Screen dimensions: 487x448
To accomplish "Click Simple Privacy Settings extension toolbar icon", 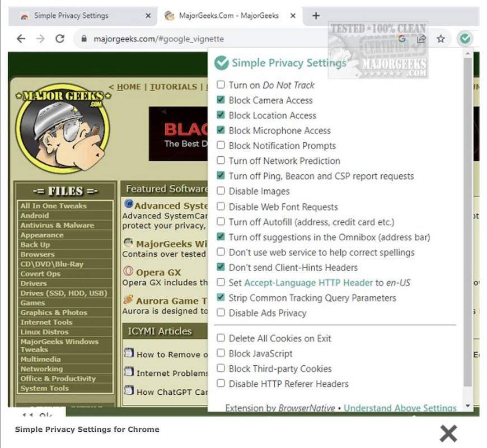I will [x=465, y=39].
